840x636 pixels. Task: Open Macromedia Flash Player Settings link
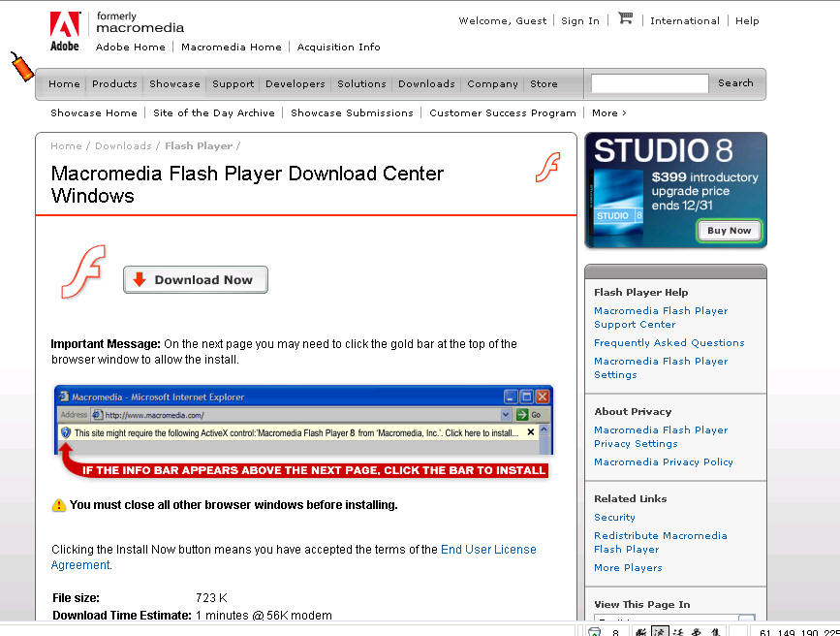[x=661, y=367]
